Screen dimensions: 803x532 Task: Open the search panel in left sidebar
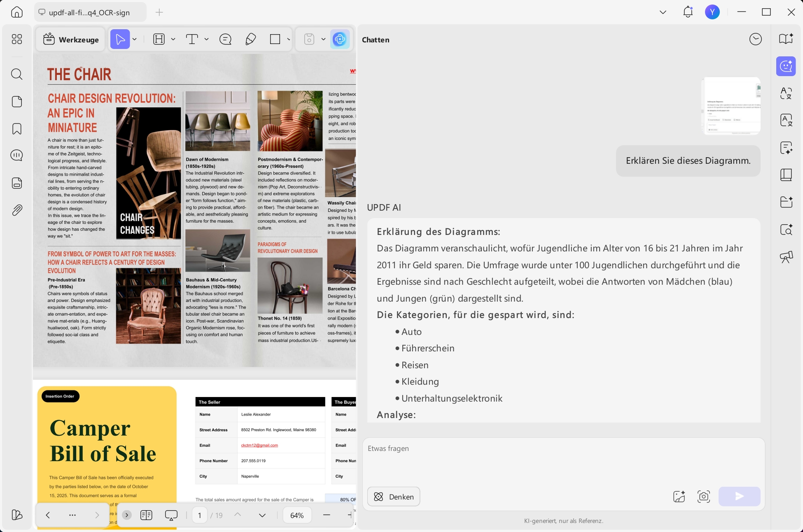coord(17,74)
